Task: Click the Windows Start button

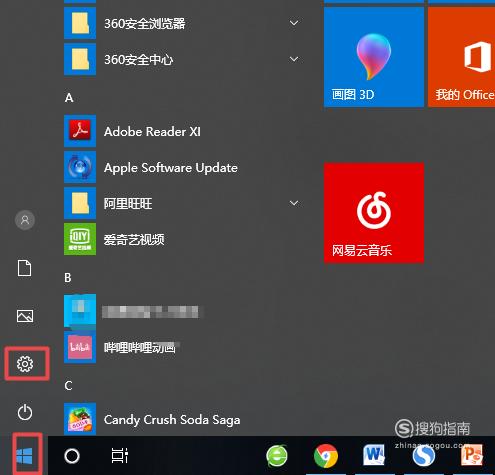Action: point(24,456)
